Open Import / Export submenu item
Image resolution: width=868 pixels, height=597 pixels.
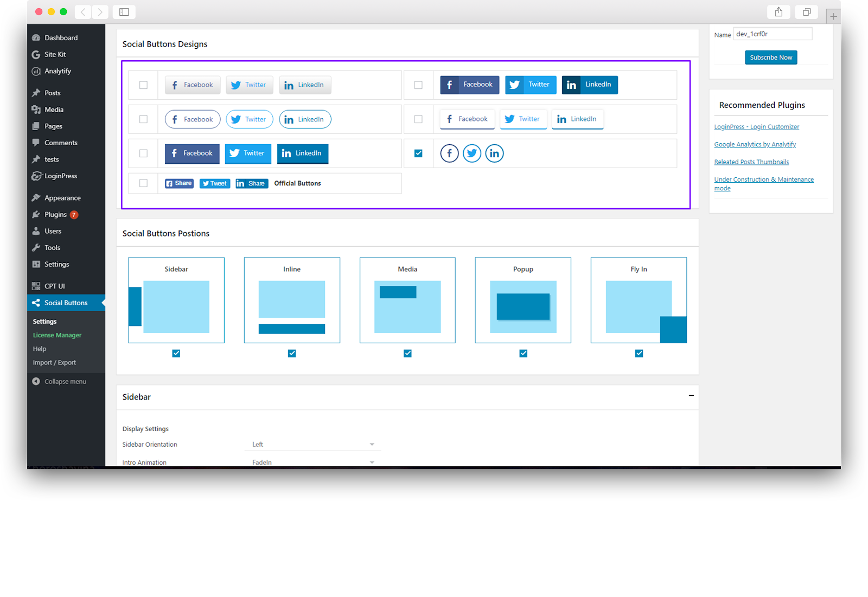[x=54, y=363]
